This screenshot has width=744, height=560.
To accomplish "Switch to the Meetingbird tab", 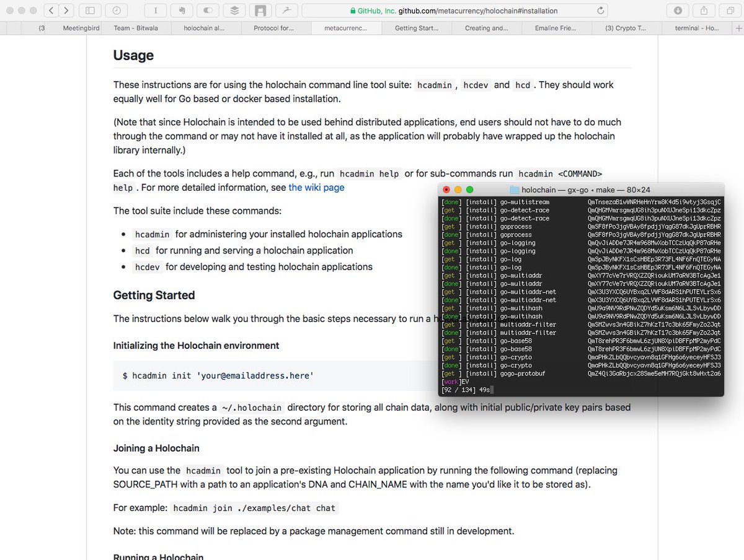I will tap(81, 28).
